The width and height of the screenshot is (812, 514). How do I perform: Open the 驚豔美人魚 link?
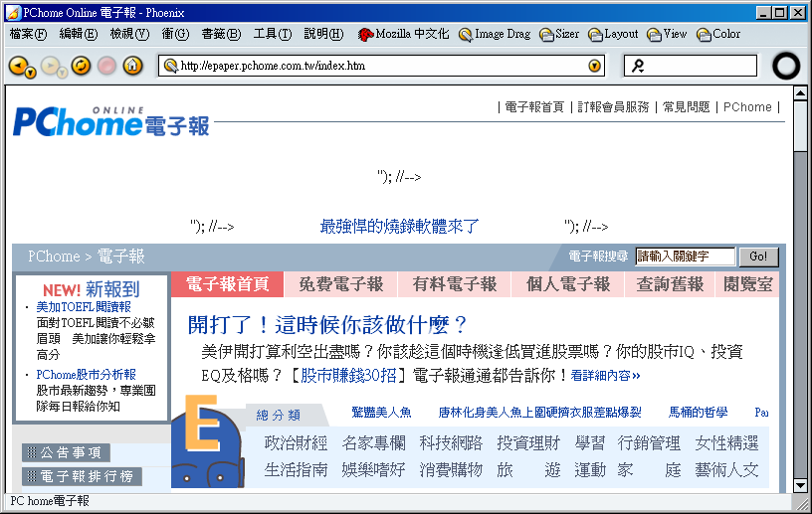click(x=381, y=412)
